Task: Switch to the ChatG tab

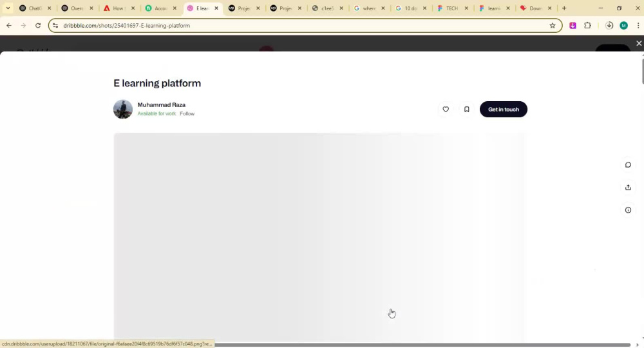Action: pyautogui.click(x=35, y=8)
